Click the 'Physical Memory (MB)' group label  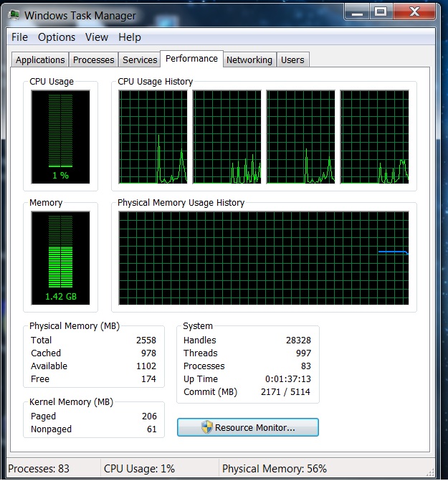point(75,325)
